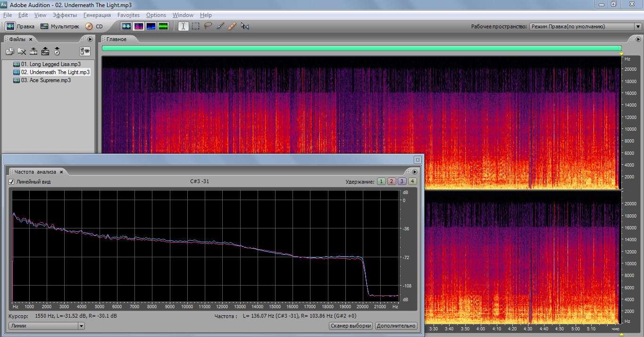Screen dimensions: 644x337
Task: Uncheck the Линейный вид checkbox
Action: click(12, 182)
